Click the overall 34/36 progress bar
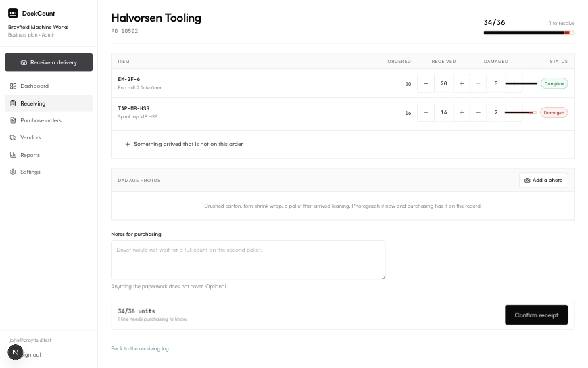 click(x=529, y=33)
